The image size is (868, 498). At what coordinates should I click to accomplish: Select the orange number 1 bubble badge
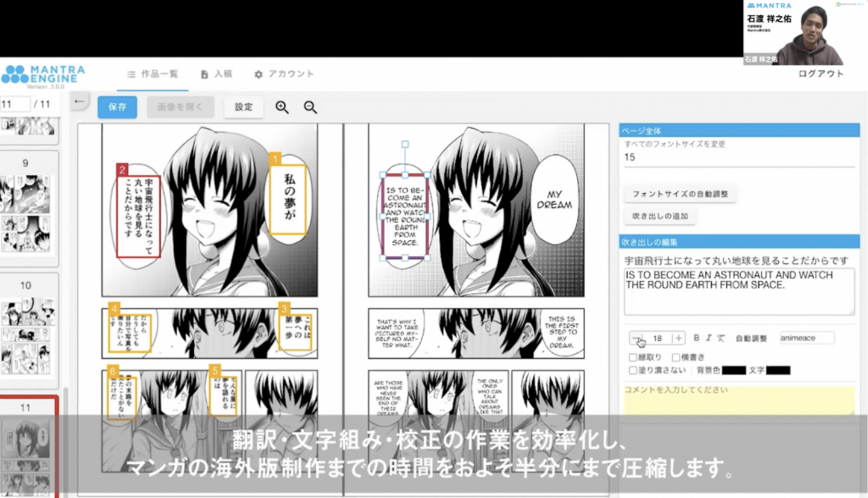(275, 160)
